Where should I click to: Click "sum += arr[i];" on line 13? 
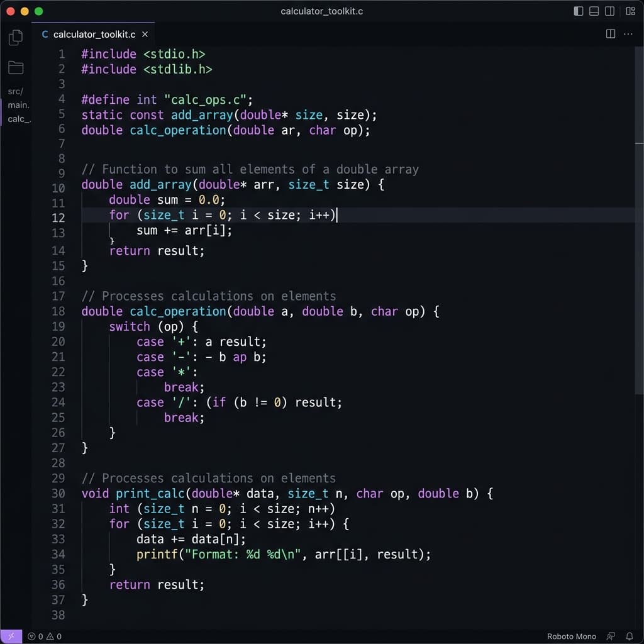click(184, 230)
